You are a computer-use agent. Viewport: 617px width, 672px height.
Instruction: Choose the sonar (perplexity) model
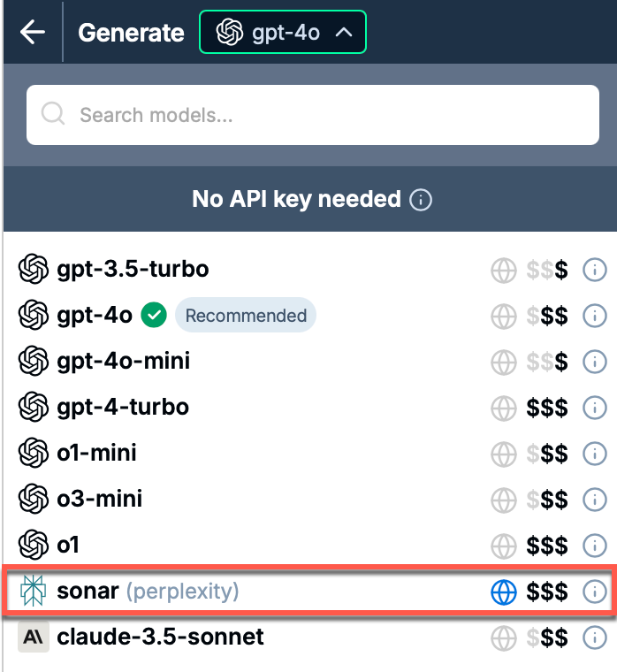pyautogui.click(x=148, y=591)
